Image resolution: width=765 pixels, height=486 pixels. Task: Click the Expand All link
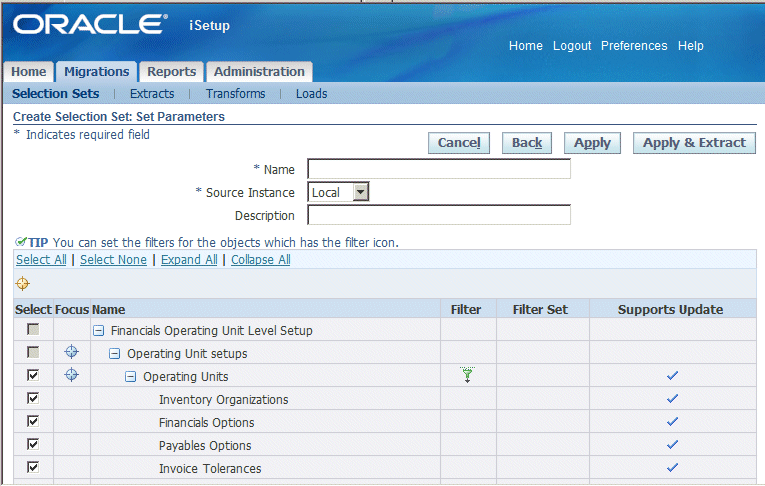189,260
